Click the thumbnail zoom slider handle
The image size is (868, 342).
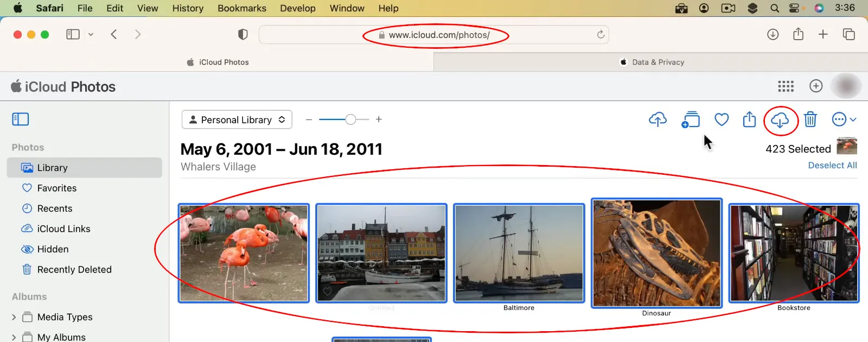point(350,119)
